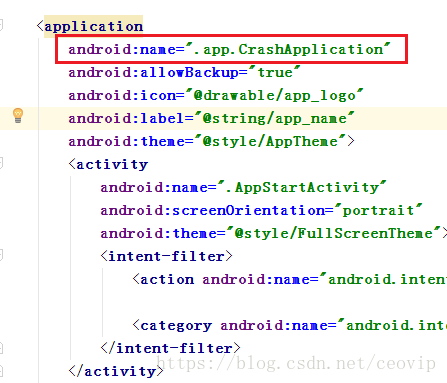Collapse the intent-filter fold marker
Viewport: 447px width, 383px height.
pyautogui.click(x=1, y=255)
